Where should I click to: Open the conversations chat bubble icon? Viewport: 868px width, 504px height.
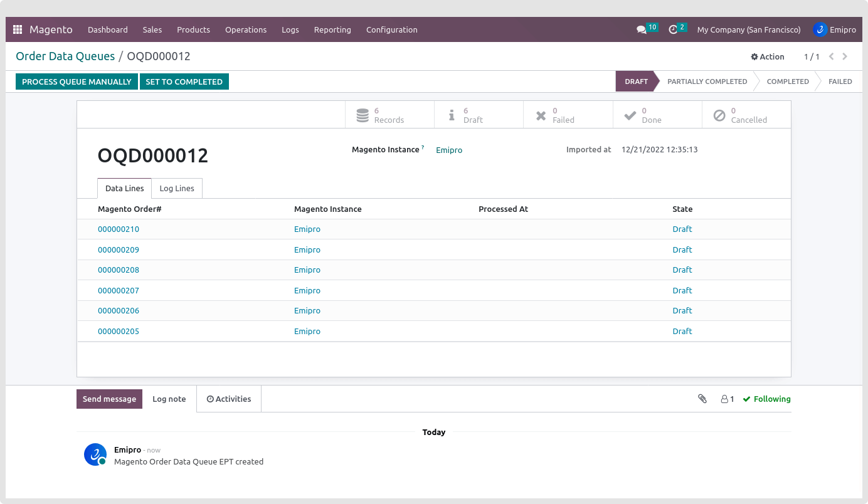pos(641,29)
